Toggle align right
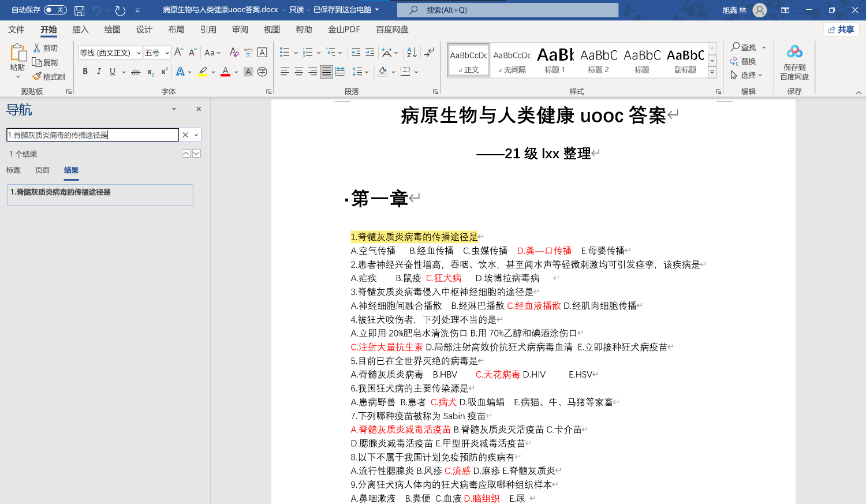The width and height of the screenshot is (866, 504). [x=312, y=72]
